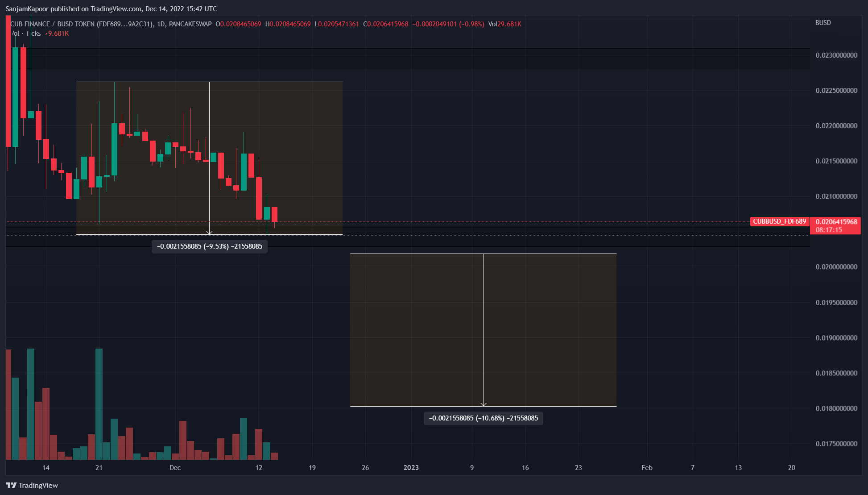Click price axis label 0.0200000000
The height and width of the screenshot is (495, 868).
(836, 267)
